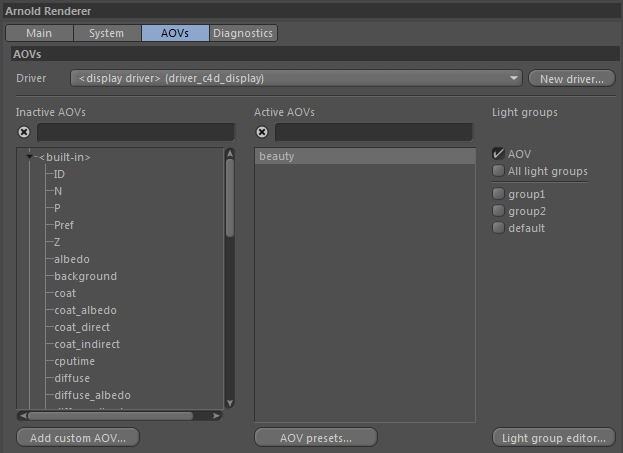Select the coat_albedo AOV entry
The height and width of the screenshot is (453, 623).
click(85, 310)
